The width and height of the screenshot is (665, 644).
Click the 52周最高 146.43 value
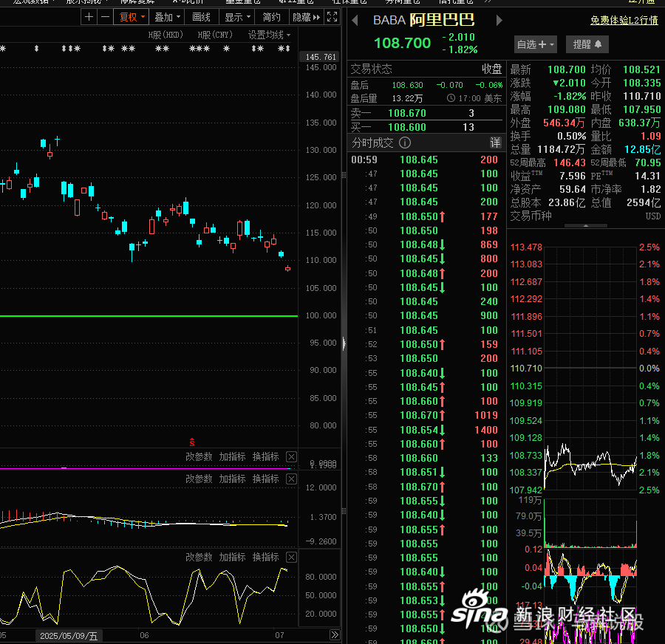pos(569,162)
